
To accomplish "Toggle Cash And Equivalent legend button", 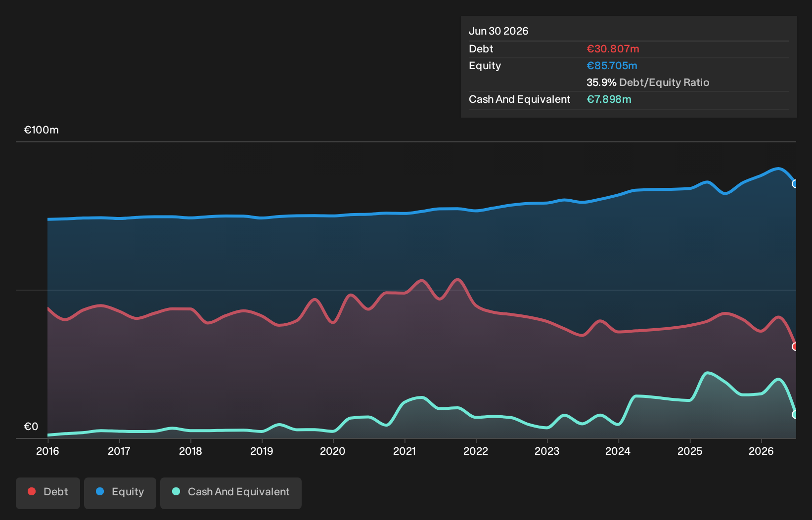I will [231, 493].
